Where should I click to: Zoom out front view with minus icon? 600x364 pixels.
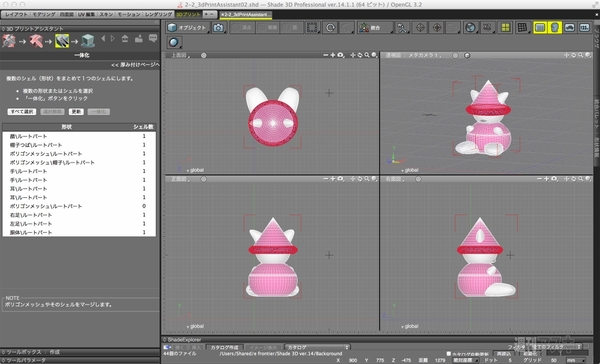click(325, 179)
